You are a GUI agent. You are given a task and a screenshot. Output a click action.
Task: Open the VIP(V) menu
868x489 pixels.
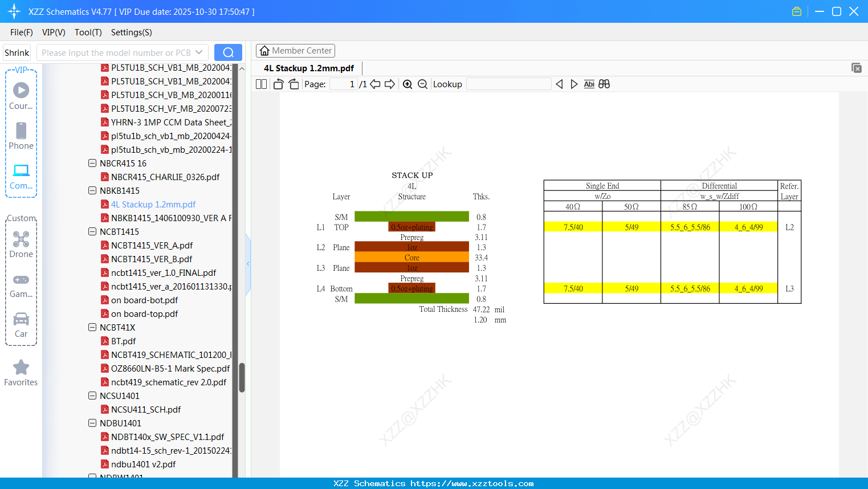coord(54,32)
